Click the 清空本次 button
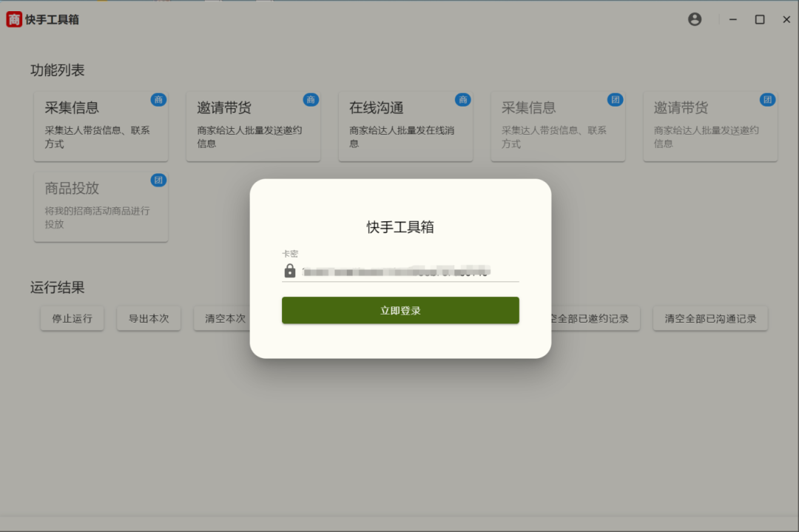This screenshot has width=799, height=532. [223, 318]
